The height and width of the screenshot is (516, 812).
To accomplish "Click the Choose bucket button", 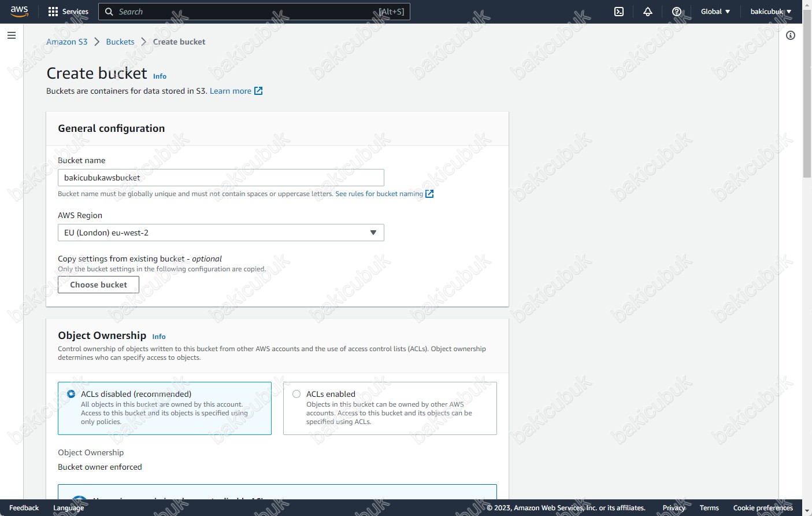I will (x=98, y=285).
